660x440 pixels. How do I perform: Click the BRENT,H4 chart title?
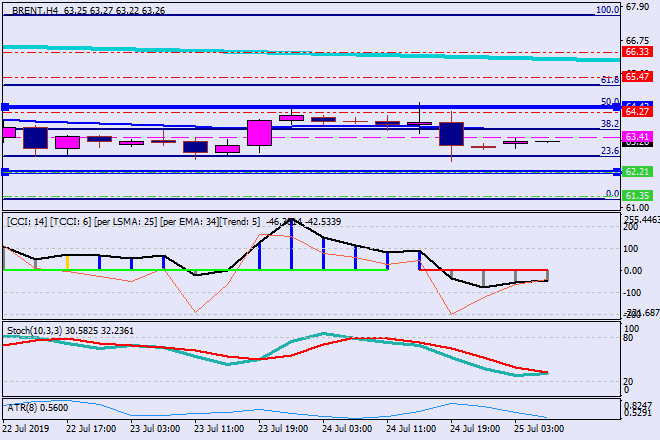(32, 7)
